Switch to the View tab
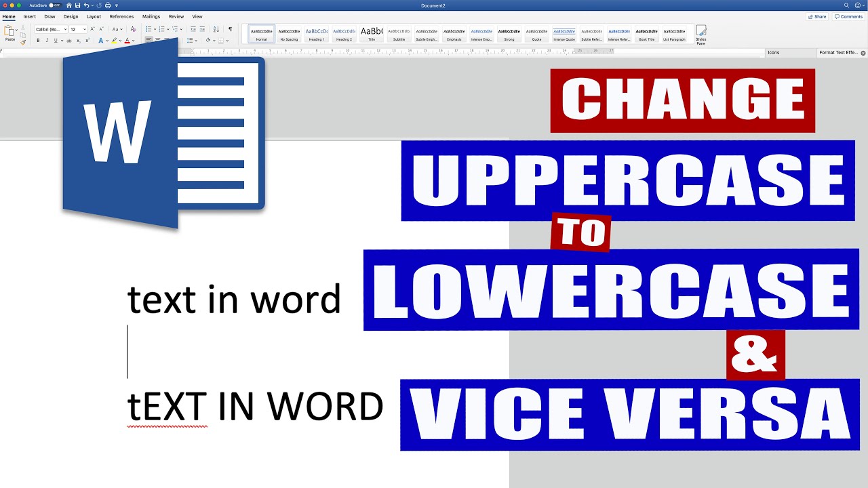Viewport: 868px width, 488px height. pos(197,16)
